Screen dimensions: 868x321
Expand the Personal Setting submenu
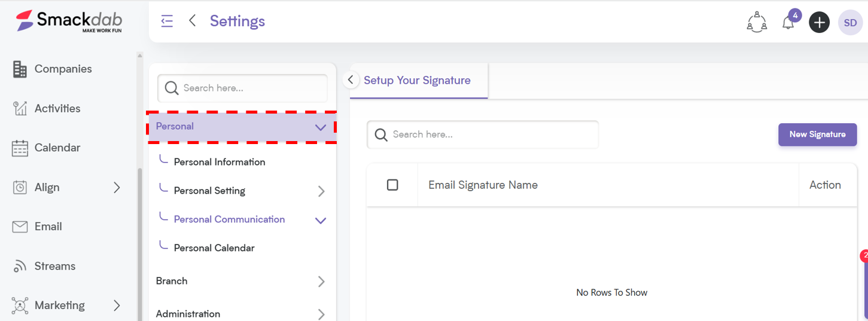[321, 191]
